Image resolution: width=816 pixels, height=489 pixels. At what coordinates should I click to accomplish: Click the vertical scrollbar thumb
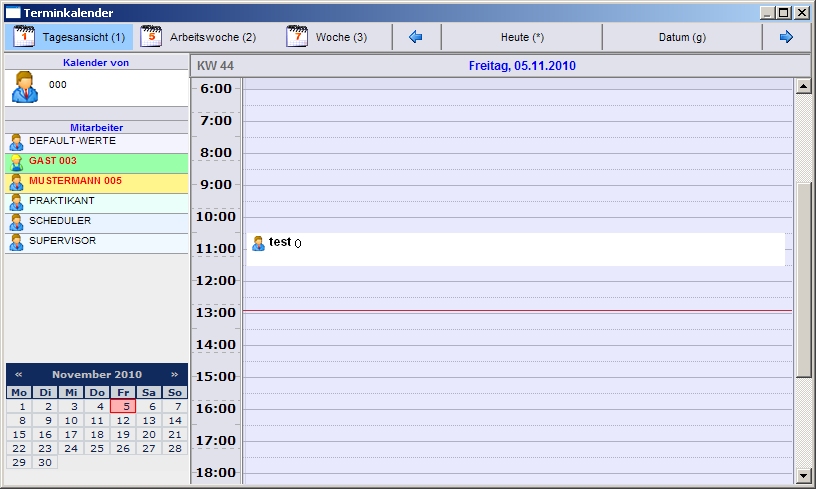[803, 280]
